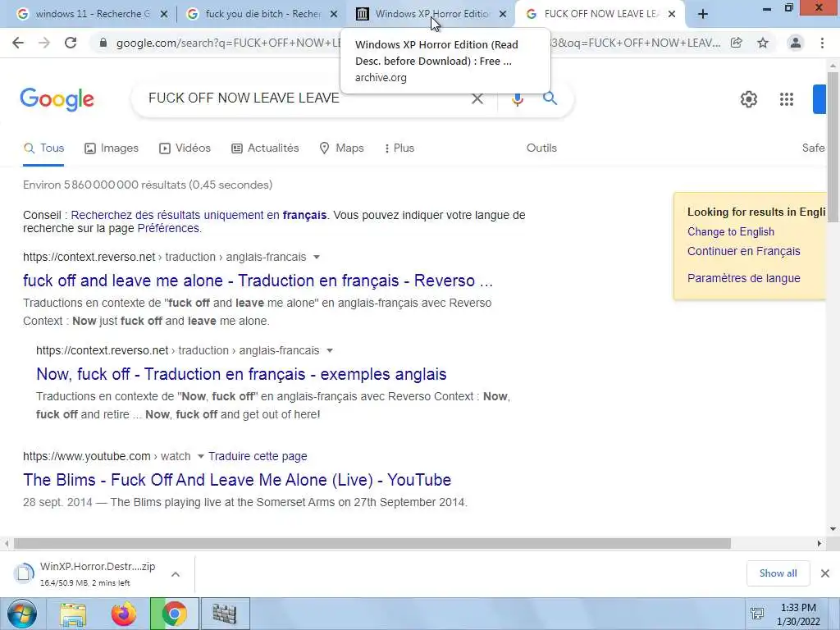
Task: Click results uniquement en français link
Action: [x=199, y=216]
